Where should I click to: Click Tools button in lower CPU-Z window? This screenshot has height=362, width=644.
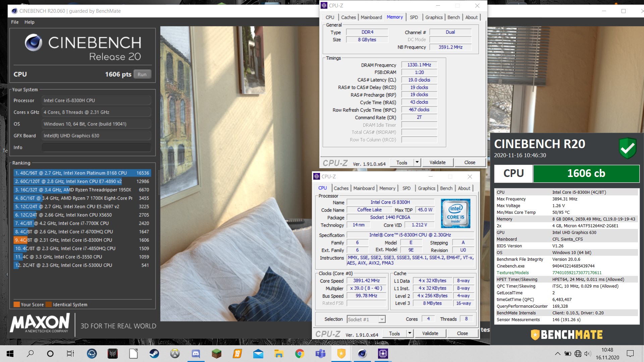pos(394,334)
